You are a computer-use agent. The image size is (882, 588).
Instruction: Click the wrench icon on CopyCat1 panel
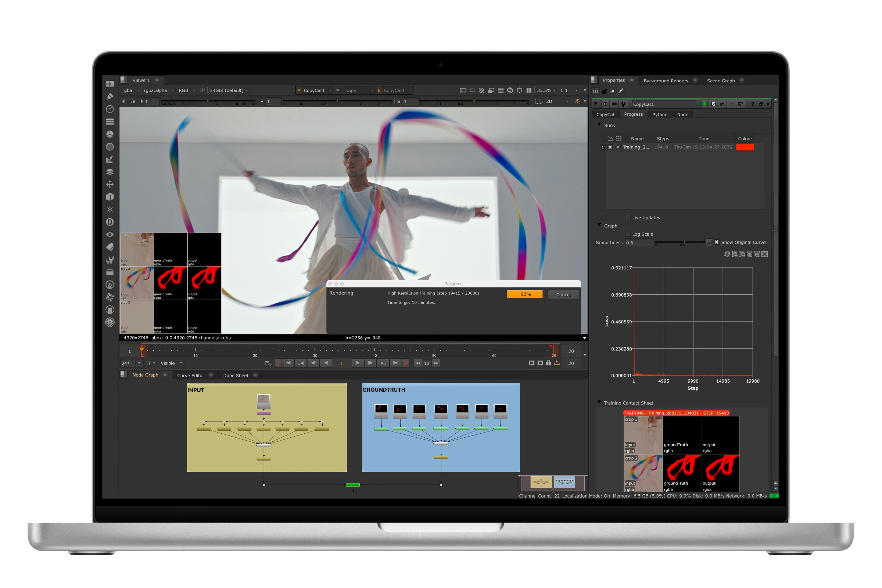[623, 104]
